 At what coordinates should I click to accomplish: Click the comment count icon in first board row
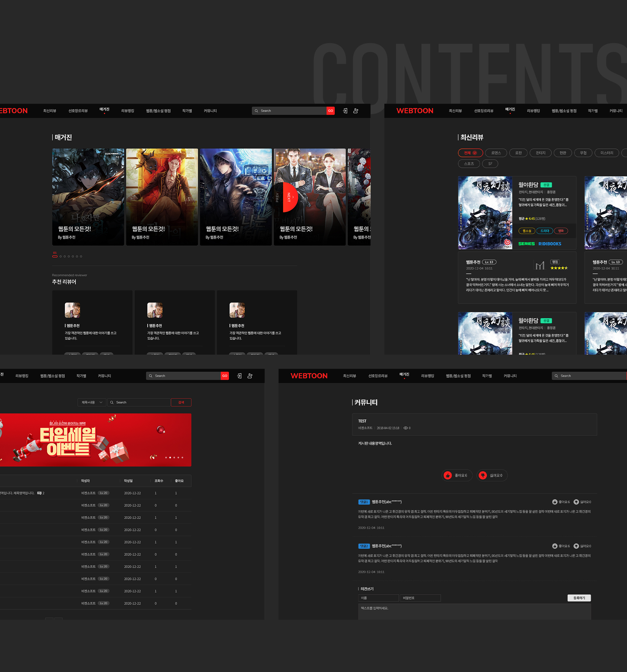pyautogui.click(x=40, y=493)
